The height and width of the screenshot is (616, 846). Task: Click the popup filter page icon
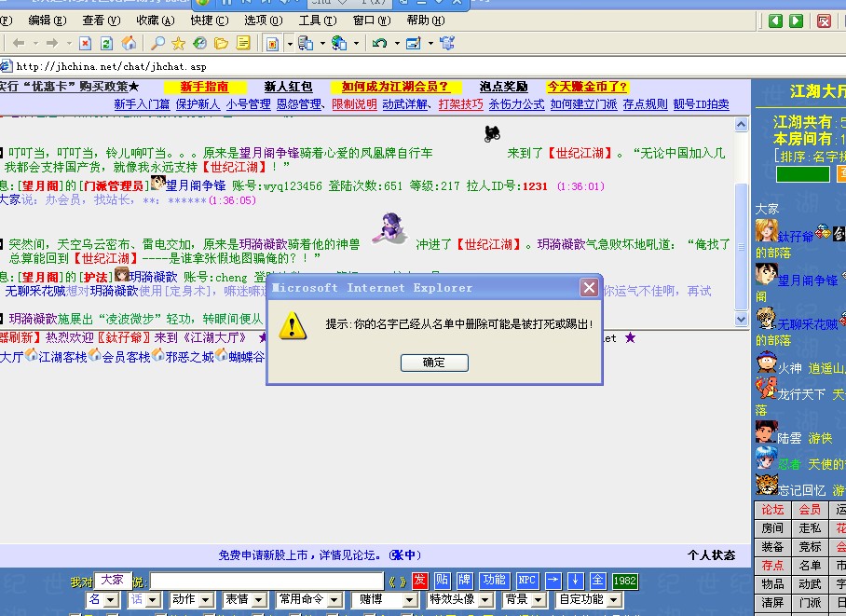point(272,43)
